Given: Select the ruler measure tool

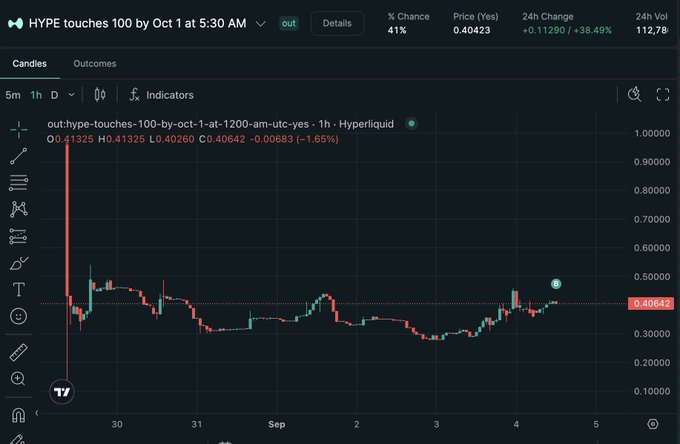Looking at the screenshot, I should pyautogui.click(x=19, y=353).
